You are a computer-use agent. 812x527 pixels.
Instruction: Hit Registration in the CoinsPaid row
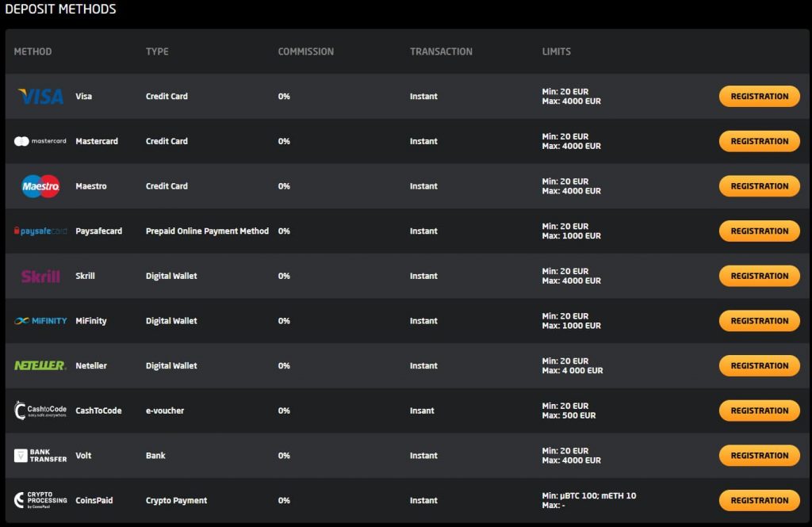(x=759, y=500)
